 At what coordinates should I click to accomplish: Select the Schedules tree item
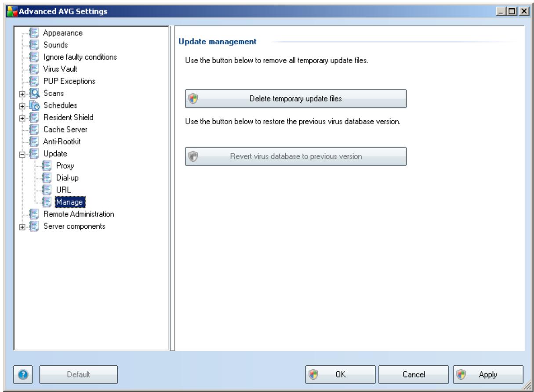click(59, 105)
